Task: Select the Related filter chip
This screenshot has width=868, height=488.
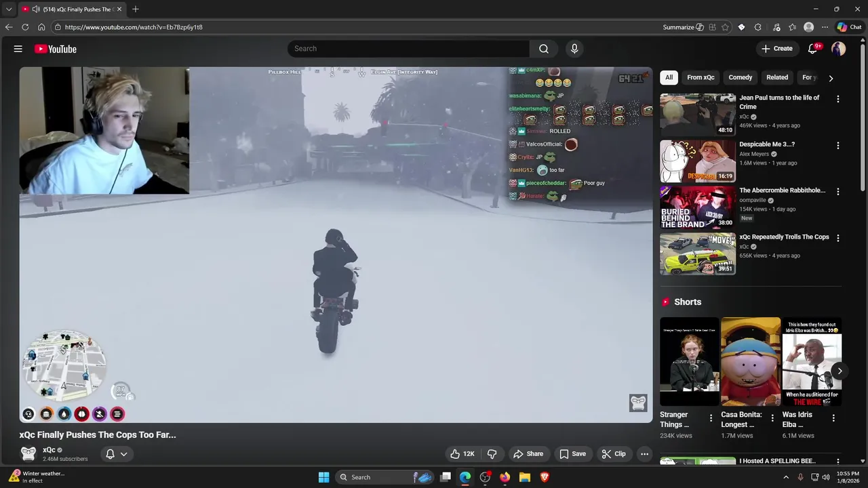Action: click(777, 77)
